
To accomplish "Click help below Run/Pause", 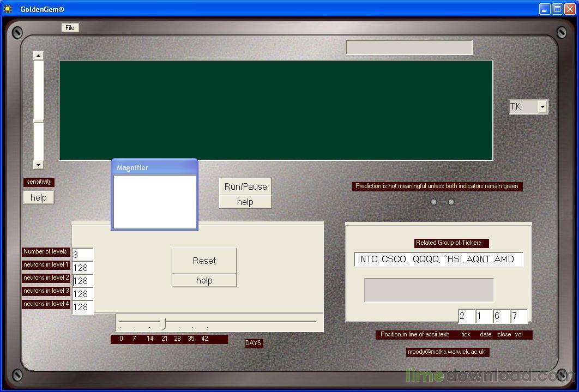I will coord(245,202).
